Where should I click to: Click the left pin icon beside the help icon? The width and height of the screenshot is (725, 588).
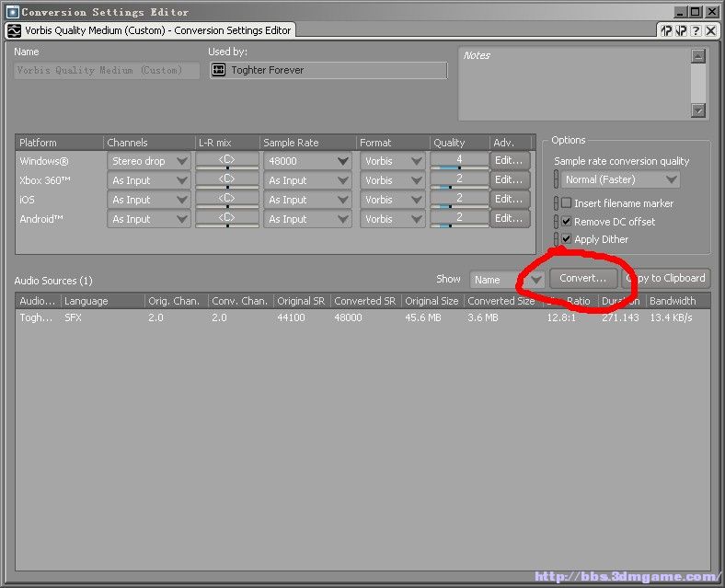click(666, 31)
